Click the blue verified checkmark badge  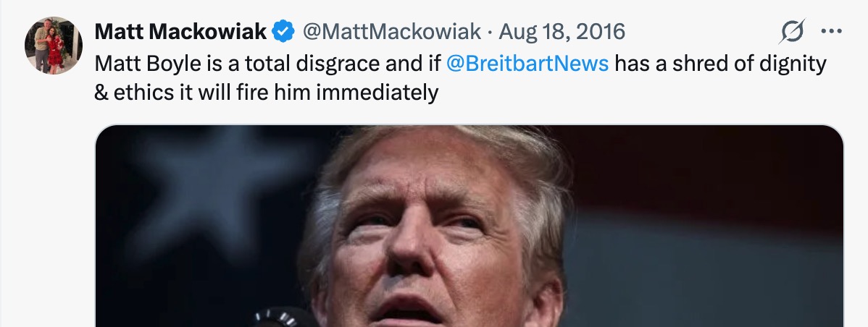(284, 32)
